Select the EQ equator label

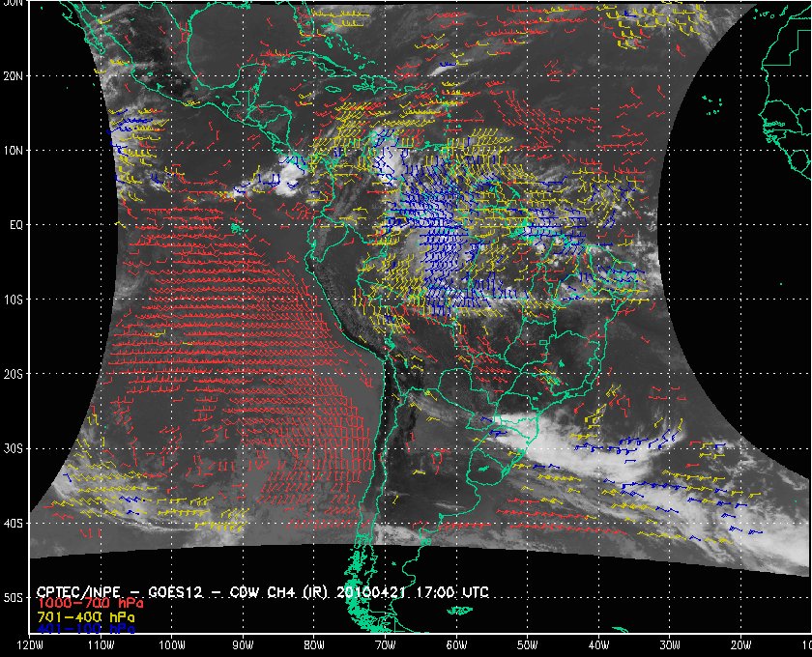[16, 225]
